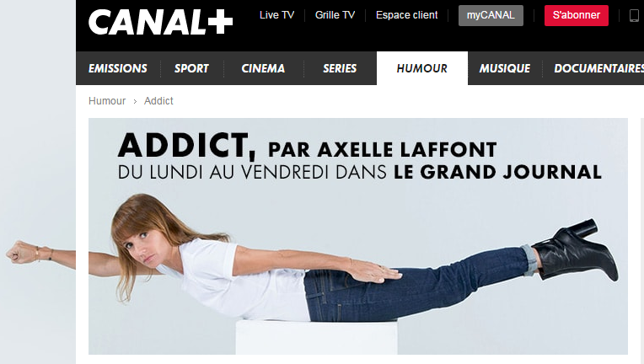The height and width of the screenshot is (364, 644).
Task: Go to the SERIES tab
Action: [340, 68]
